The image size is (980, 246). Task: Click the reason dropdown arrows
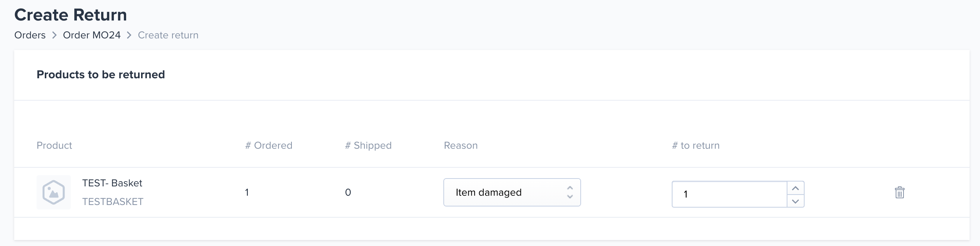point(569,192)
